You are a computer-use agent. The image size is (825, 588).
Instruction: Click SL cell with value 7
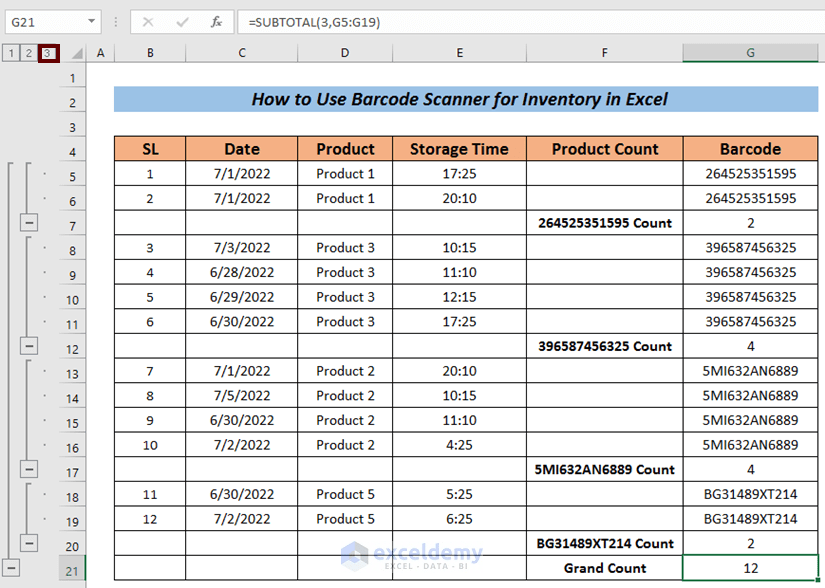[150, 371]
